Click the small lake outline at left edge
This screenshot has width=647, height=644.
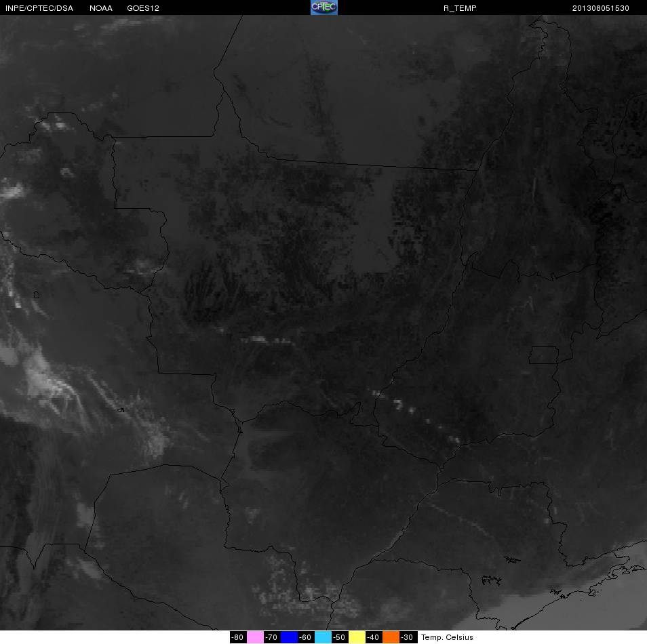[37, 295]
